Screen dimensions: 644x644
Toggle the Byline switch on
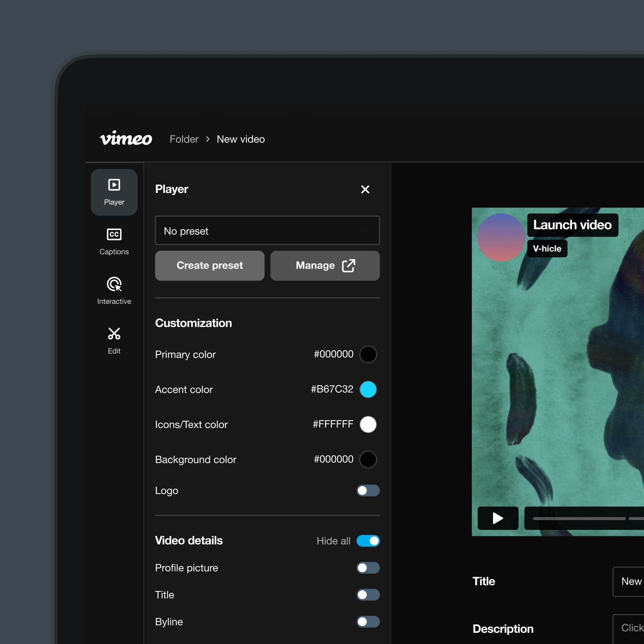click(368, 622)
